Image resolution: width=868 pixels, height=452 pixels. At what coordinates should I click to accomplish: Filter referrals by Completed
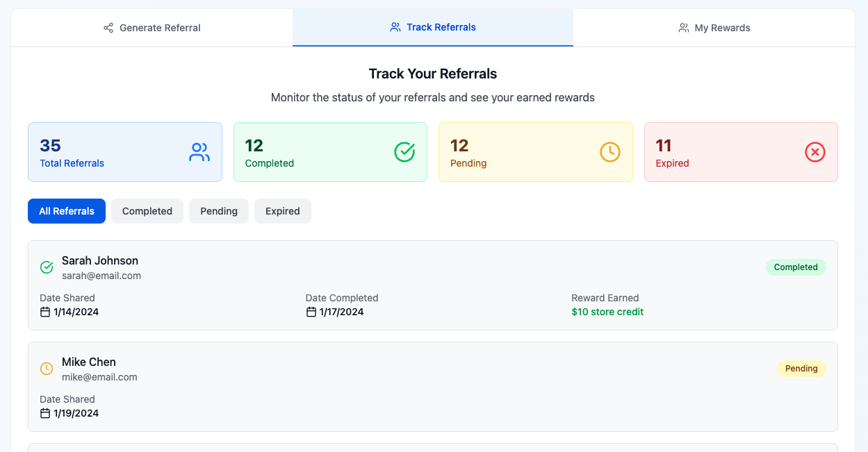tap(147, 211)
